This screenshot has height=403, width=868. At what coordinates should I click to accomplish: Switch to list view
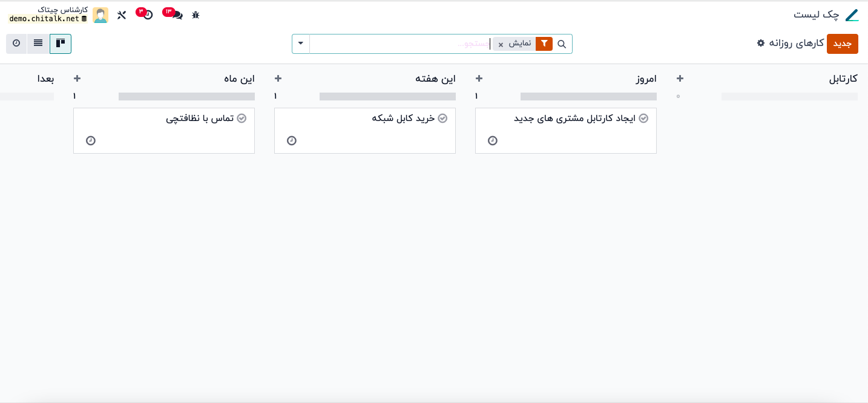[38, 44]
